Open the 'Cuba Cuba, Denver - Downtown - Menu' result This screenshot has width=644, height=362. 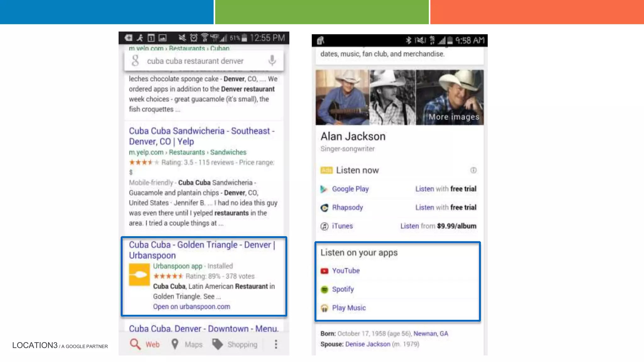click(x=204, y=328)
